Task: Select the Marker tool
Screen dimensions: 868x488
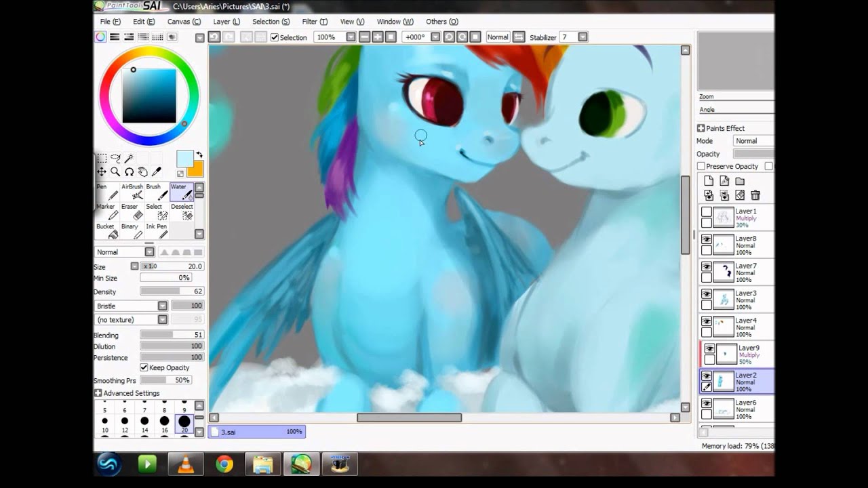Action: tap(106, 212)
